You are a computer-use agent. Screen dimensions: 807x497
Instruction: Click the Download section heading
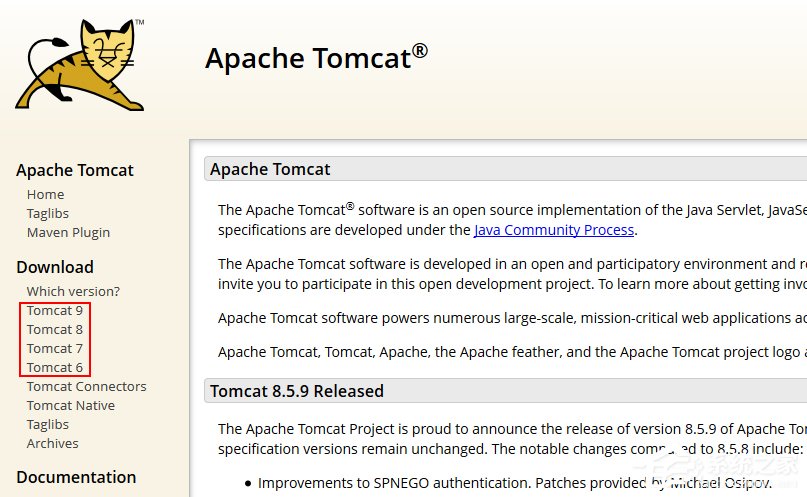(55, 267)
